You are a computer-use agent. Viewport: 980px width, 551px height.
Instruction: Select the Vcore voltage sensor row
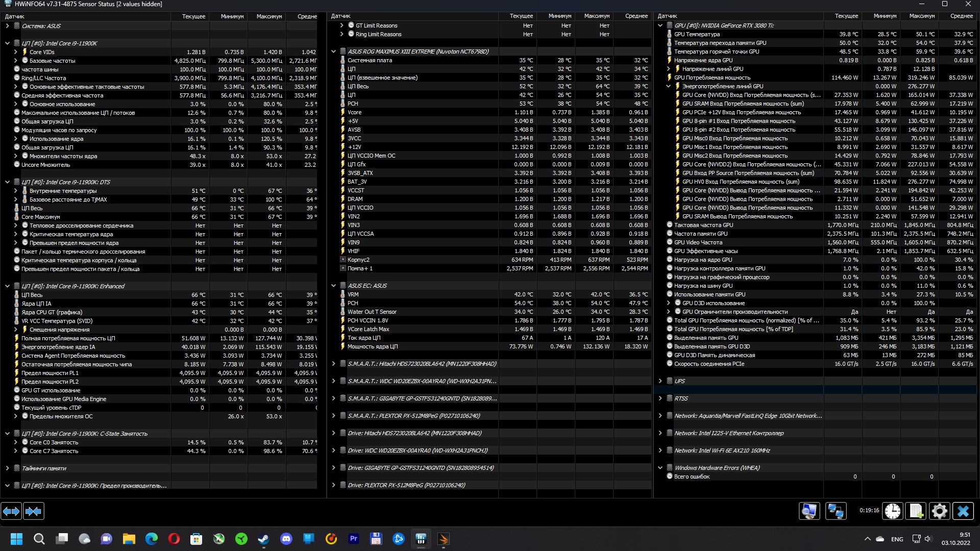pyautogui.click(x=354, y=112)
